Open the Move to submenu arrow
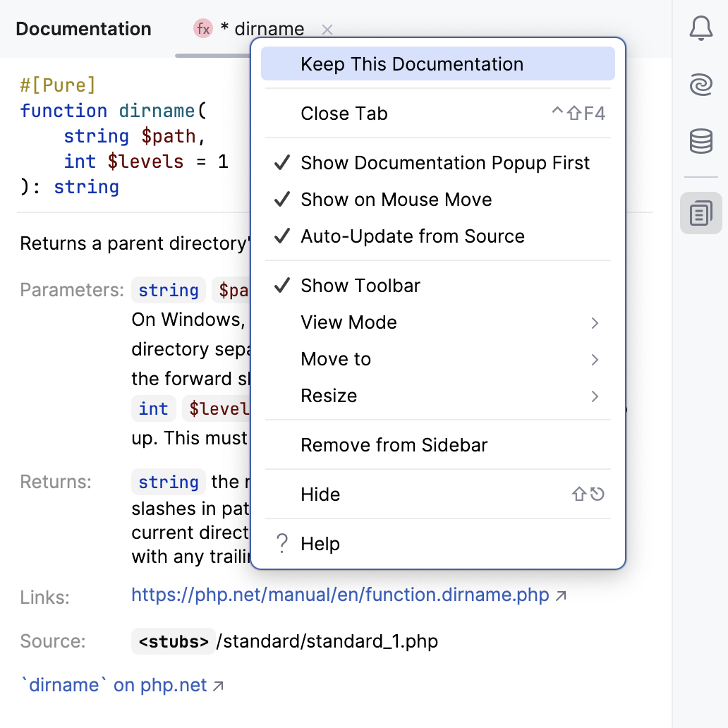The width and height of the screenshot is (728, 728). coord(336,358)
